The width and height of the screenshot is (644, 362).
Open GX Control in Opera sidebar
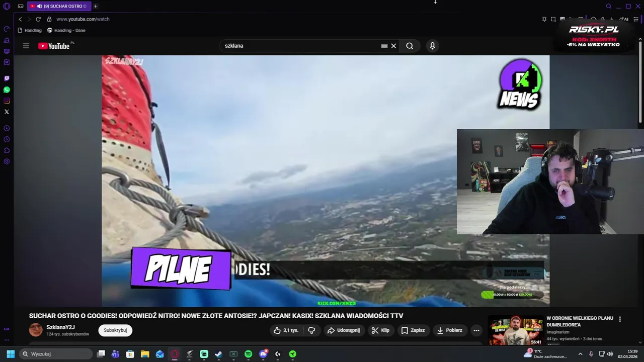point(7,29)
